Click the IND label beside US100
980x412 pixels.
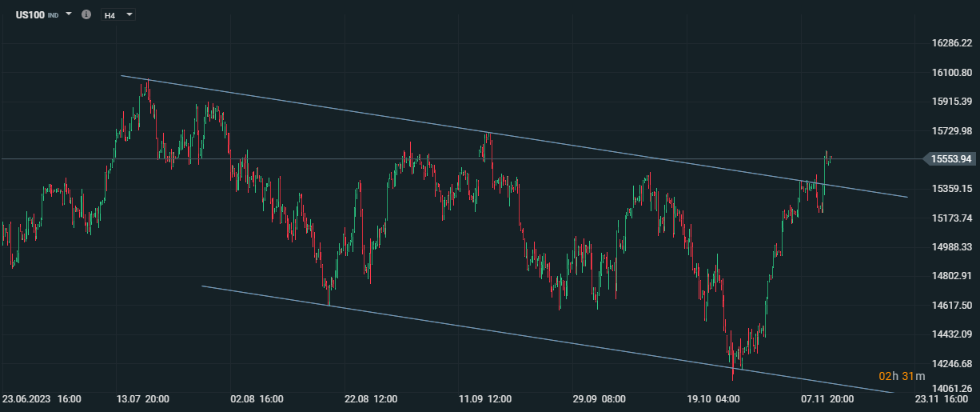pyautogui.click(x=54, y=15)
